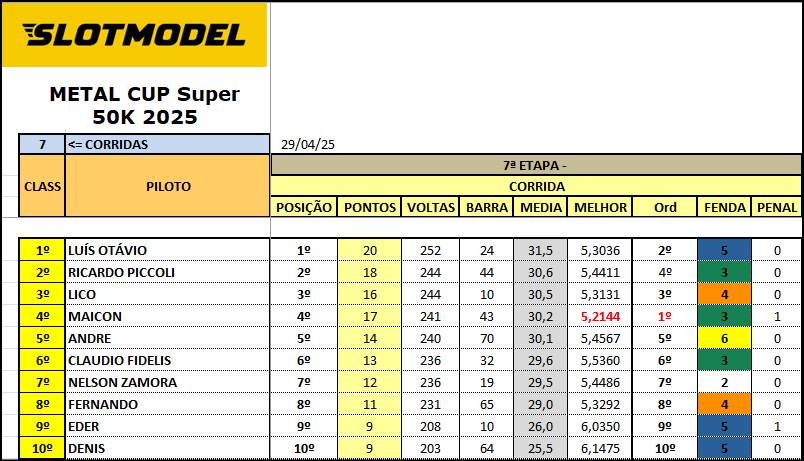This screenshot has width=804, height=461.
Task: Click the FENDA column header
Action: 725,207
